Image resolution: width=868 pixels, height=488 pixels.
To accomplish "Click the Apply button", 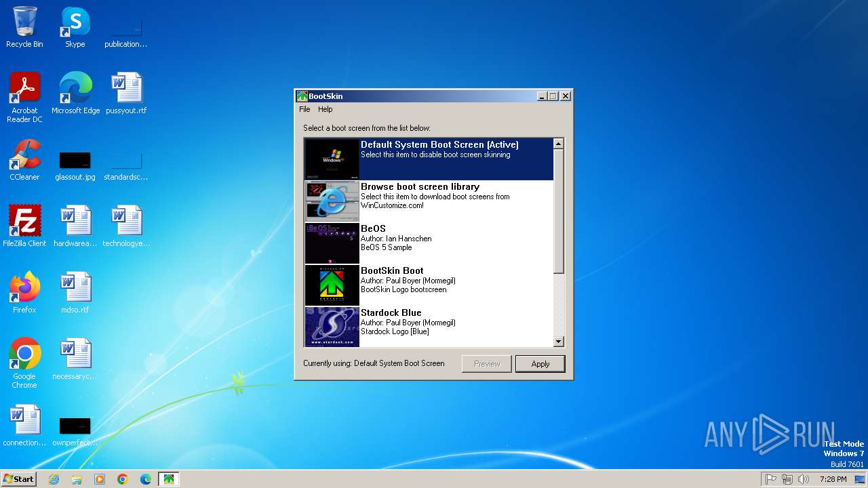I will pyautogui.click(x=540, y=364).
